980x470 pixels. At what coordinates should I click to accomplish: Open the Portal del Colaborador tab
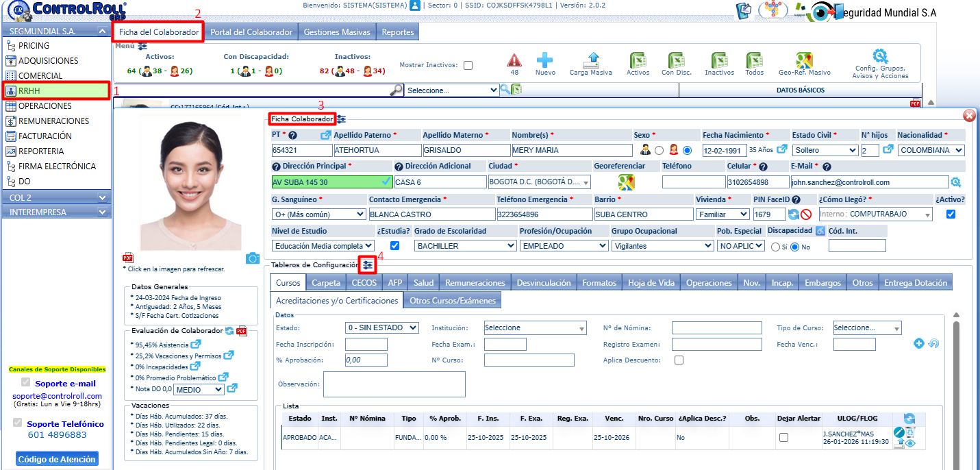(251, 32)
